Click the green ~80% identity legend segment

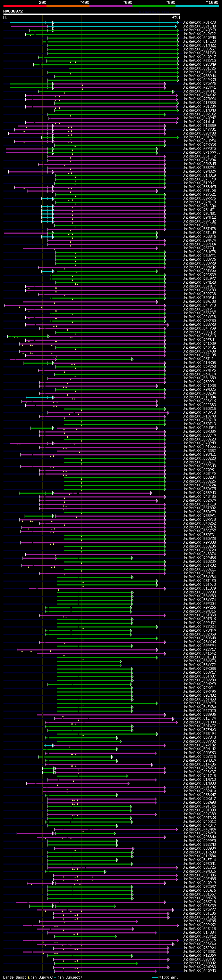click(154, 6)
